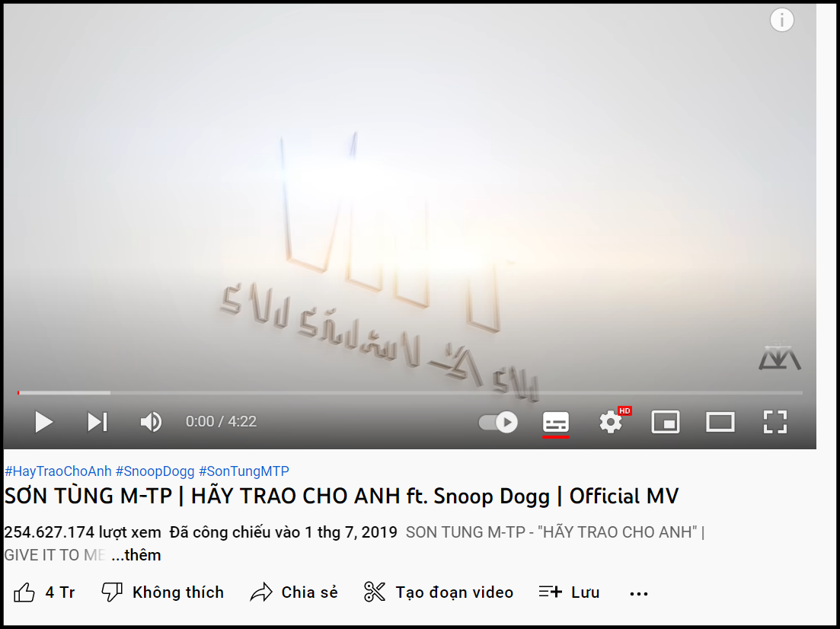
Task: Toggle the autoplay switch
Action: [498, 422]
